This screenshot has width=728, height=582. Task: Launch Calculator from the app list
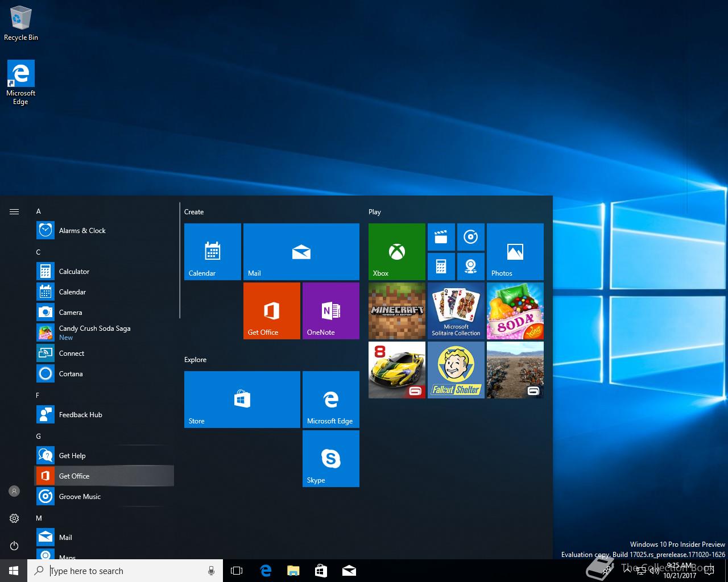click(104, 272)
